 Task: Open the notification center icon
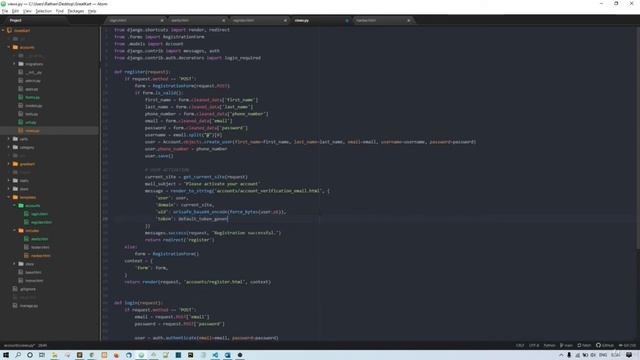pyautogui.click(x=629, y=355)
